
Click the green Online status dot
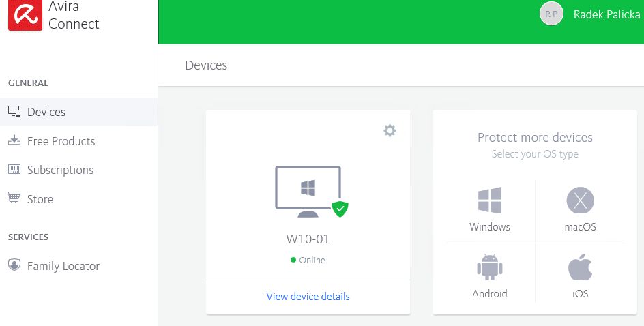293,260
